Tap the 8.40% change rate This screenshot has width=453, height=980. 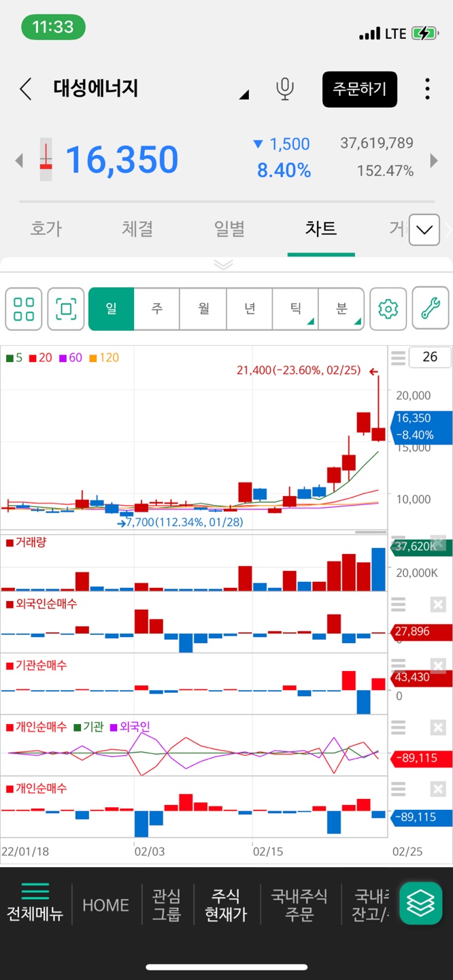pyautogui.click(x=284, y=171)
